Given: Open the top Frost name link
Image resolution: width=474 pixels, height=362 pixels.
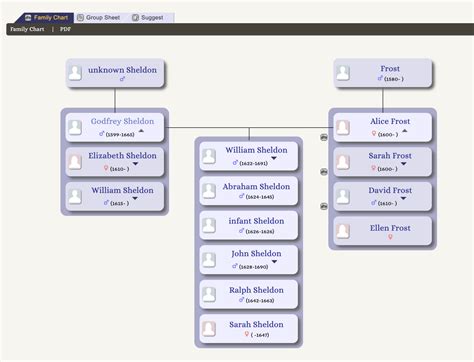Looking at the screenshot, I should (390, 69).
